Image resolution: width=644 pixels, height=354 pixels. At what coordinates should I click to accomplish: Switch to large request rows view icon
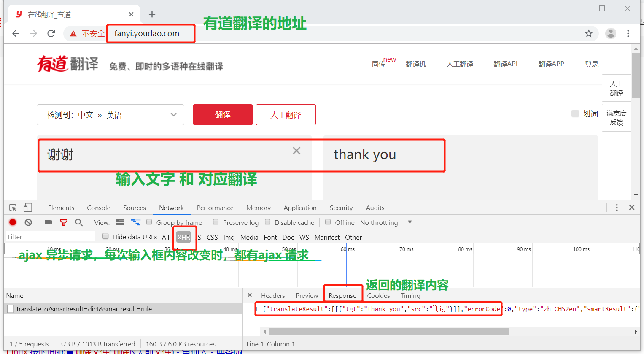point(120,222)
